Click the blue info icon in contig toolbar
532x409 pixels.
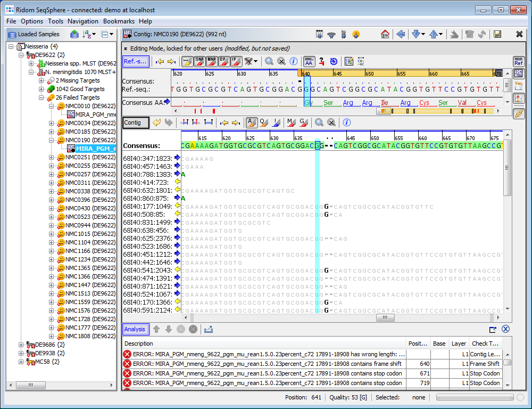[347, 122]
